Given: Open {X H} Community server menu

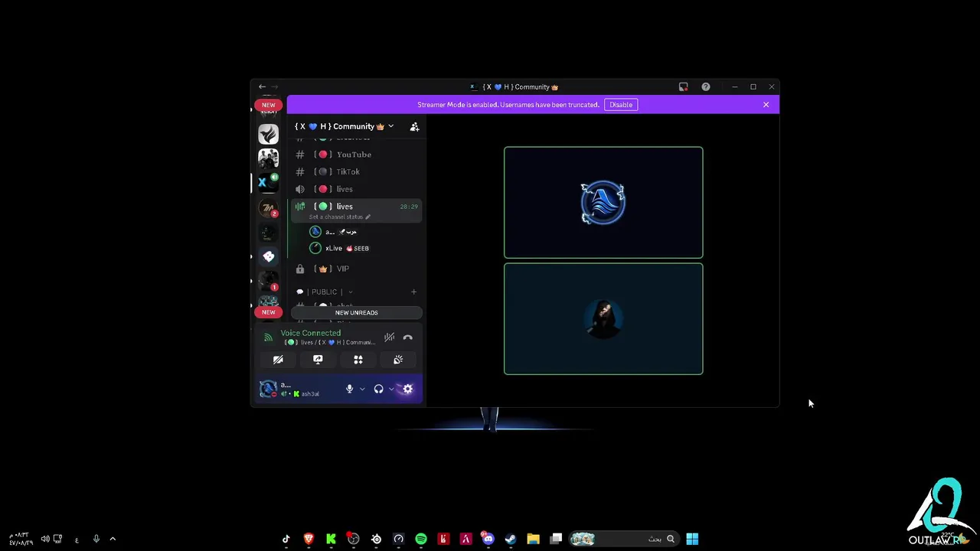Looking at the screenshot, I should [345, 126].
